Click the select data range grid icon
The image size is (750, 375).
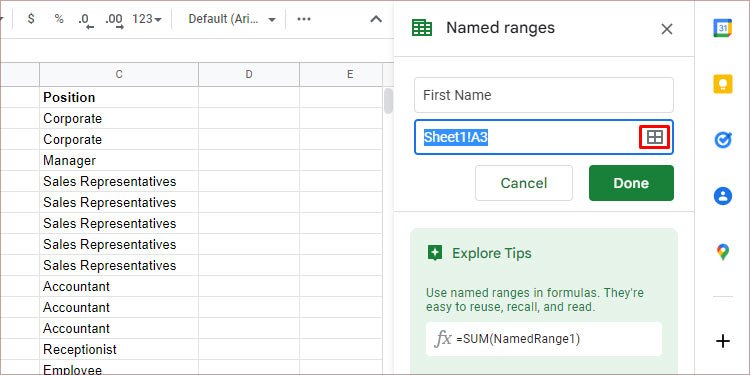(x=655, y=137)
